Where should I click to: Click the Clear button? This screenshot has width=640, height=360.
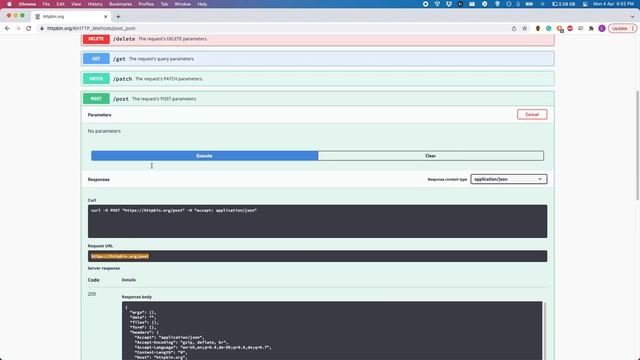click(x=431, y=156)
